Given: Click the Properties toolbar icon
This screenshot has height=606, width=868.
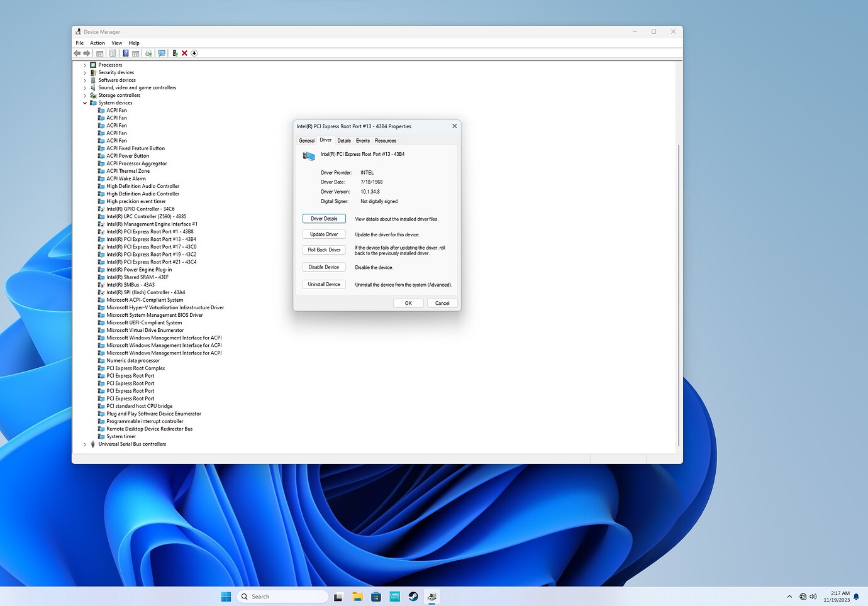Looking at the screenshot, I should click(x=113, y=53).
